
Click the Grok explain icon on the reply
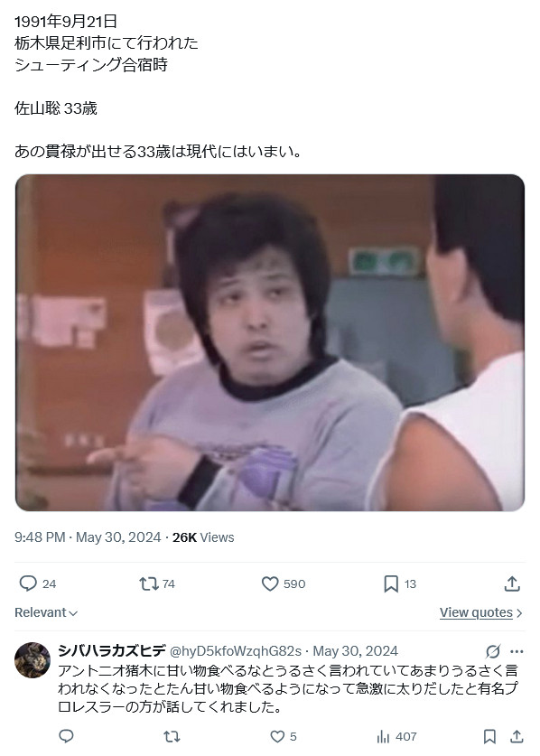click(493, 651)
